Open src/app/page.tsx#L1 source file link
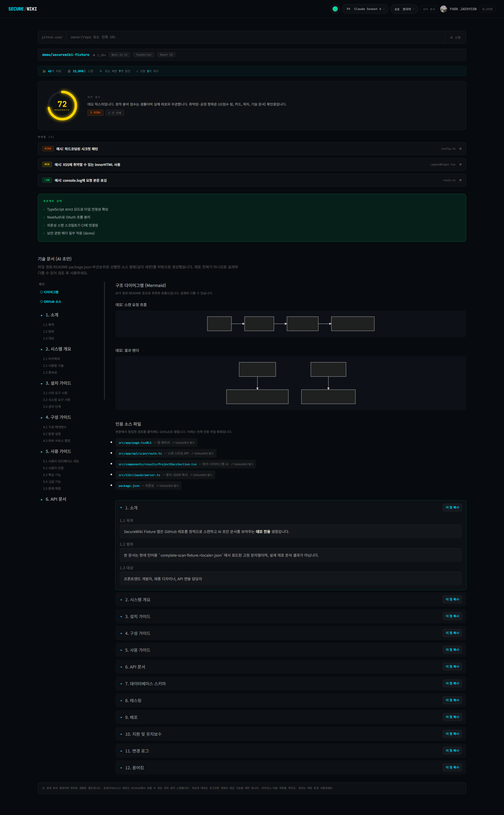Viewport: 504px width, 815px height. pos(135,443)
